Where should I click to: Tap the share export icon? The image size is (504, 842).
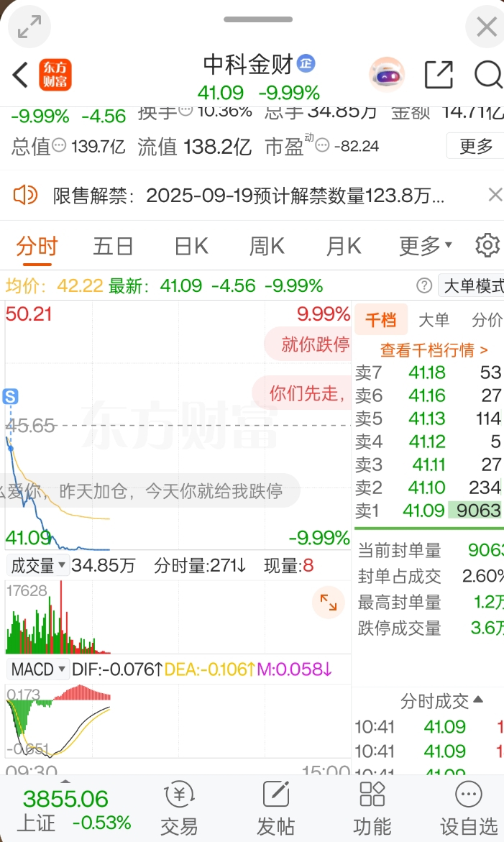[x=439, y=75]
